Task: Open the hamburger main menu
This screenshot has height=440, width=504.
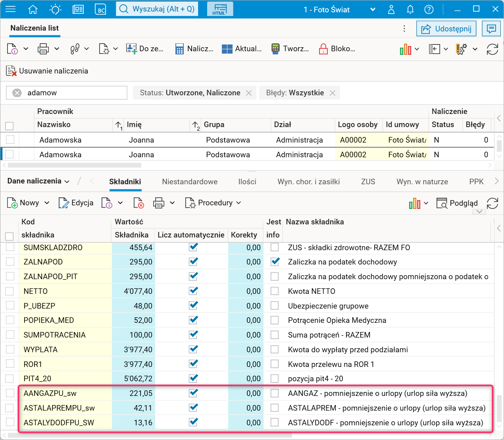Action: point(10,9)
